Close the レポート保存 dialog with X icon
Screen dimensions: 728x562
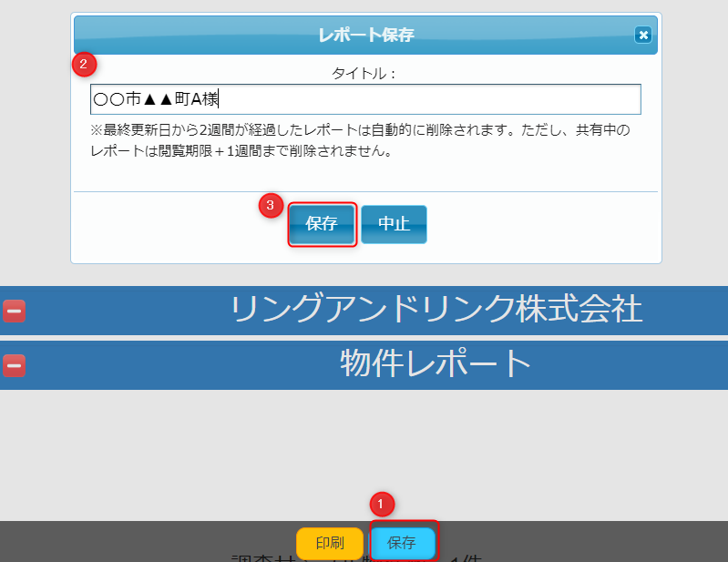(x=643, y=35)
